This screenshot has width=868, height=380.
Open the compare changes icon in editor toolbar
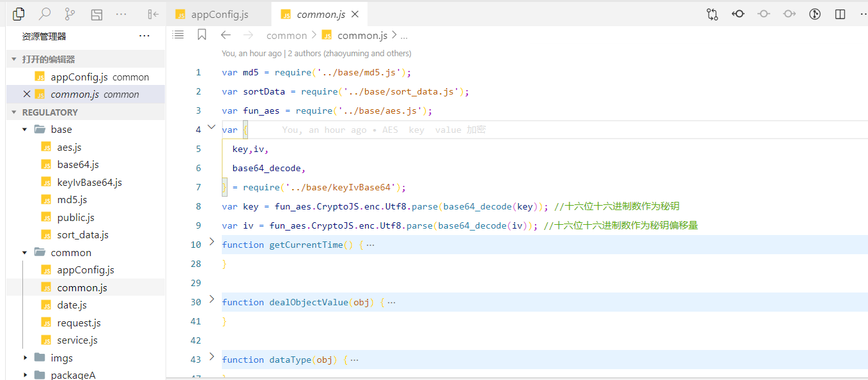pos(713,13)
